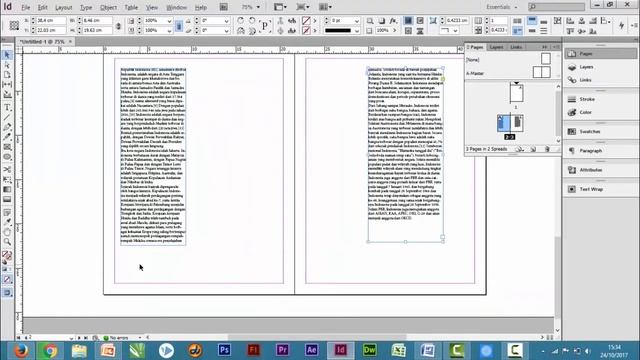Viewport: 640px width, 360px height.
Task: Open the scale X percentage dropdown
Action: point(169,20)
